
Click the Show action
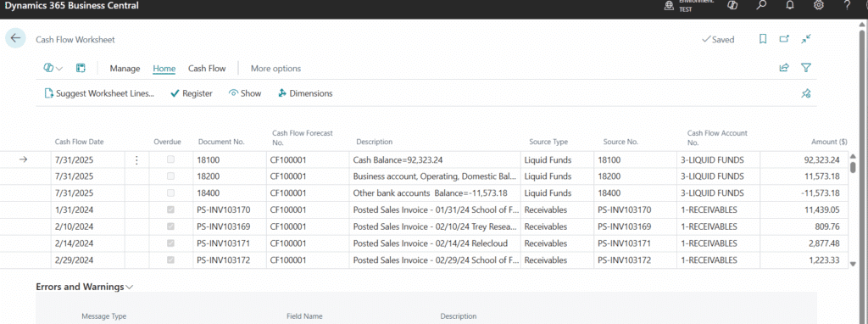click(245, 93)
